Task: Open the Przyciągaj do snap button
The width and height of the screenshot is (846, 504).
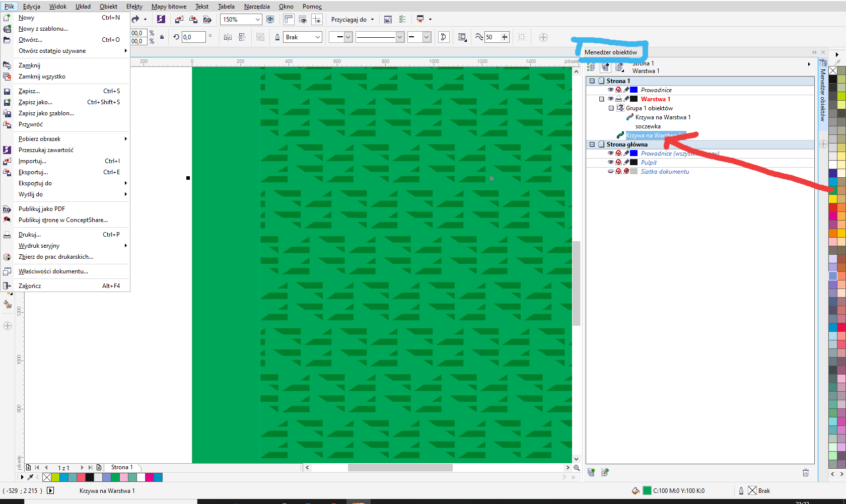Action: pyautogui.click(x=352, y=20)
